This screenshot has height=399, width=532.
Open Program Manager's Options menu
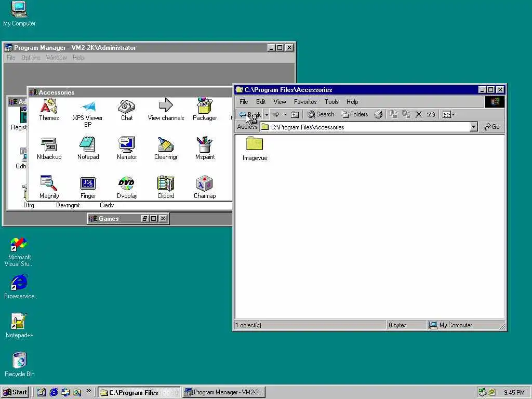pyautogui.click(x=31, y=58)
